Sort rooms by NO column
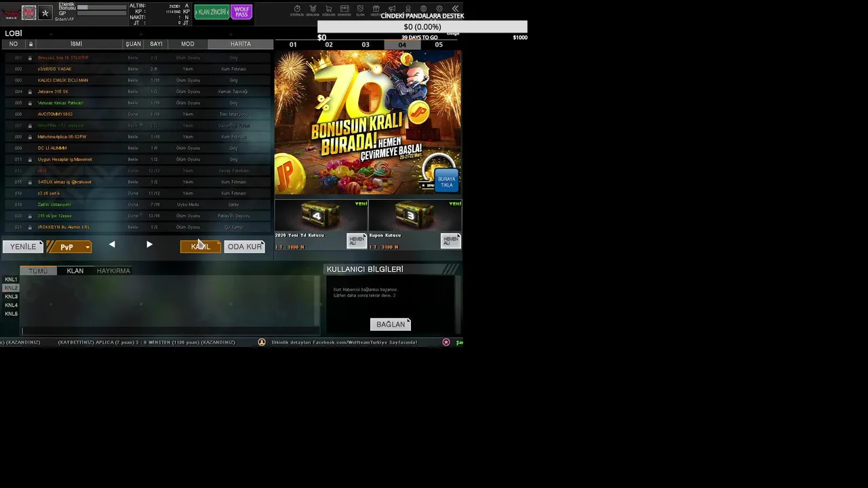The image size is (868, 488). click(13, 44)
